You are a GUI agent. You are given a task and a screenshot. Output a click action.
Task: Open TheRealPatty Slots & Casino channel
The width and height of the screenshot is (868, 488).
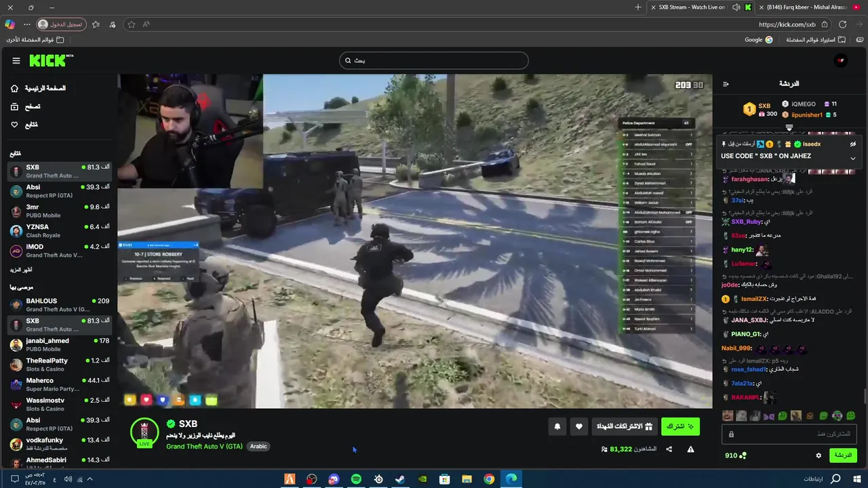[x=60, y=365]
